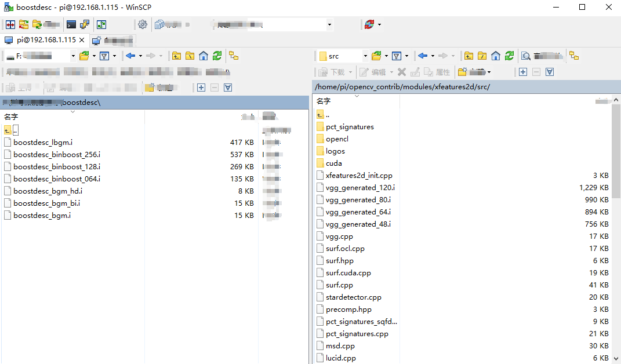Click remote parent directory icon
This screenshot has height=364, width=621.
[469, 56]
